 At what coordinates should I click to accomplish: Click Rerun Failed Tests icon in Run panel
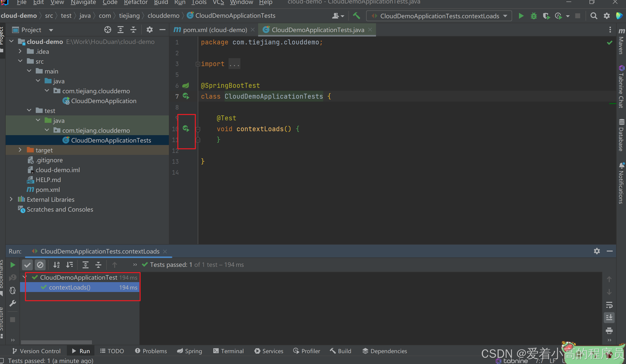coord(12,277)
